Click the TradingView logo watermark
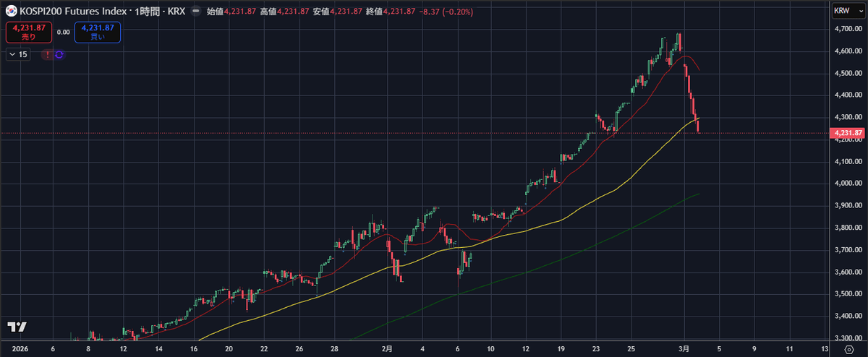 (x=17, y=327)
